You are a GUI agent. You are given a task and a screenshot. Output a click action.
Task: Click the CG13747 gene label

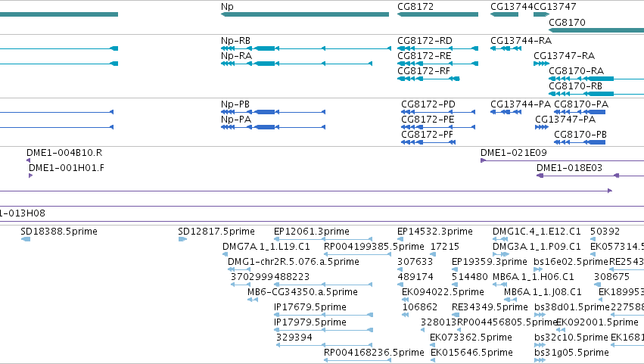point(555,7)
